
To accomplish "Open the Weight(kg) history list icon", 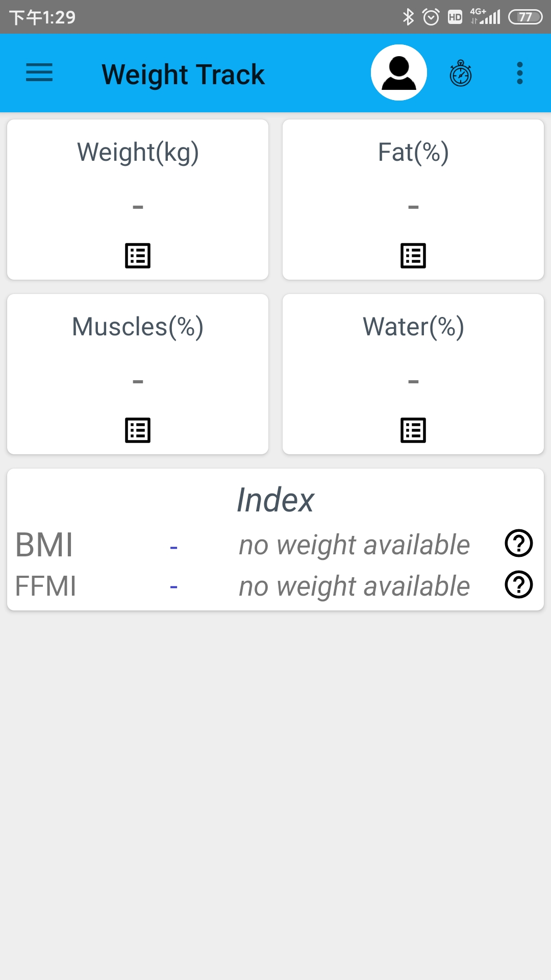I will click(x=138, y=256).
